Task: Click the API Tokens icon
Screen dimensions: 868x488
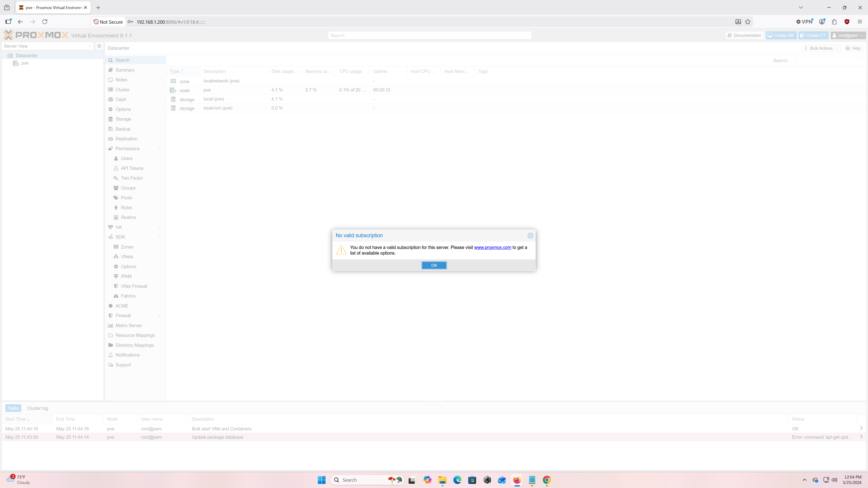Action: (x=116, y=168)
